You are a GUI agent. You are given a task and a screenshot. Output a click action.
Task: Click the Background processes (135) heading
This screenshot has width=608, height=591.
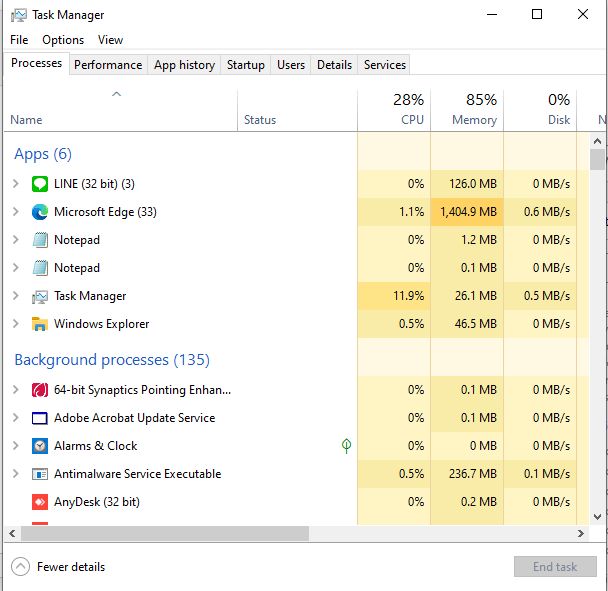point(112,360)
